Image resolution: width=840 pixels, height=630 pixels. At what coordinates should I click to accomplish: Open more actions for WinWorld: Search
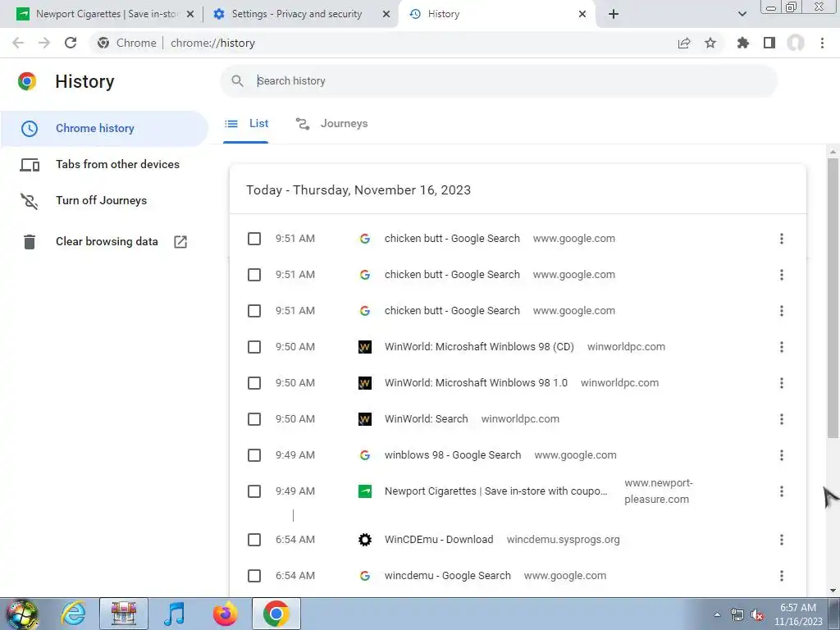pos(782,419)
